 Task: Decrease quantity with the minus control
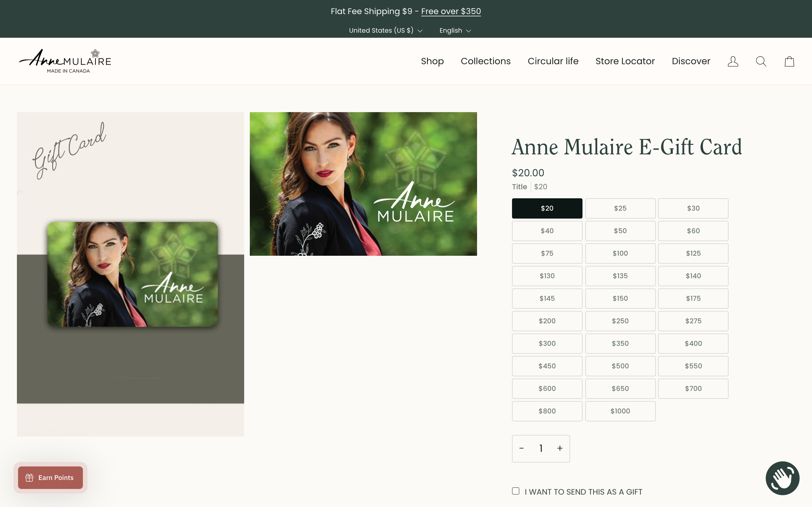point(521,448)
